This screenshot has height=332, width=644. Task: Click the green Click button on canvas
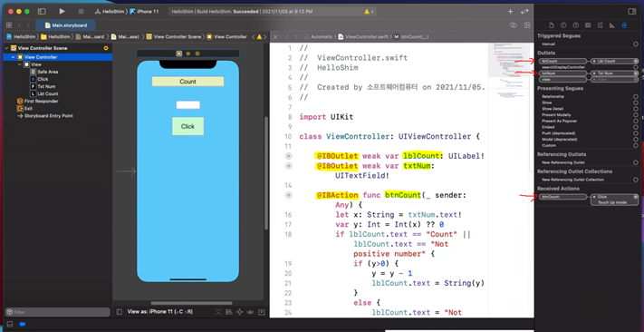187,126
